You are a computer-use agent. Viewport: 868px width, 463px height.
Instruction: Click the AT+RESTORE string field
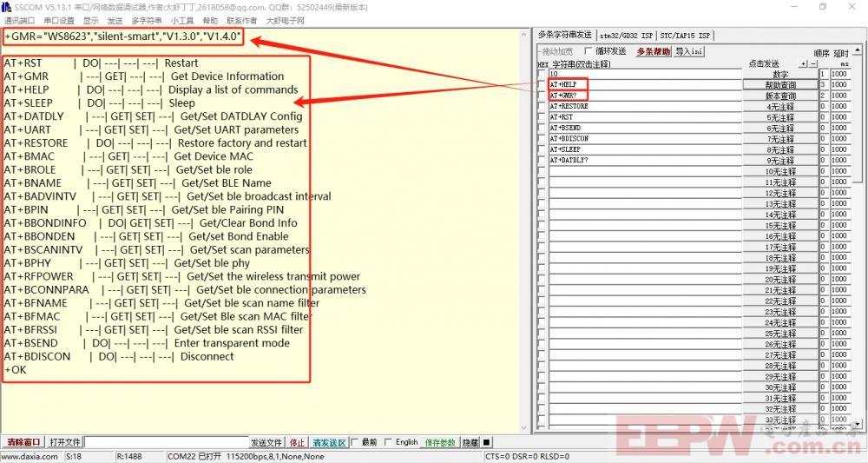[645, 106]
